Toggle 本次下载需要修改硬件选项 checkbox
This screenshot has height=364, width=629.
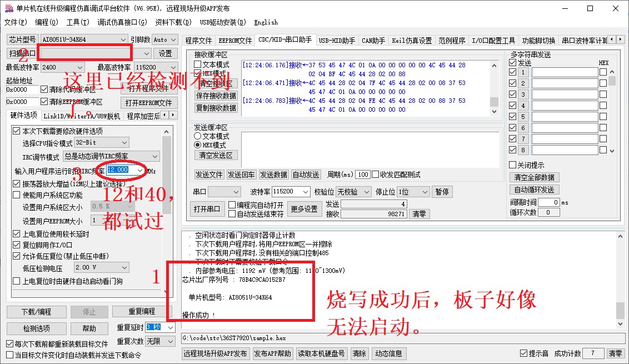coord(17,131)
